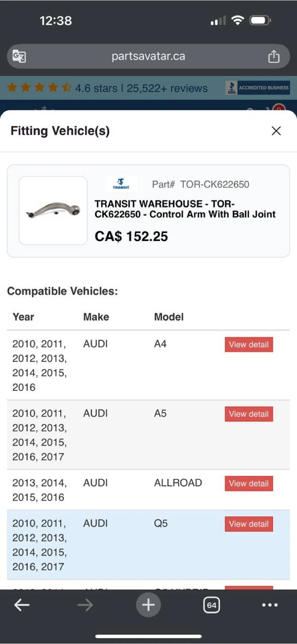View detail for Audi A5
Screen dimensions: 297x644
249,414
